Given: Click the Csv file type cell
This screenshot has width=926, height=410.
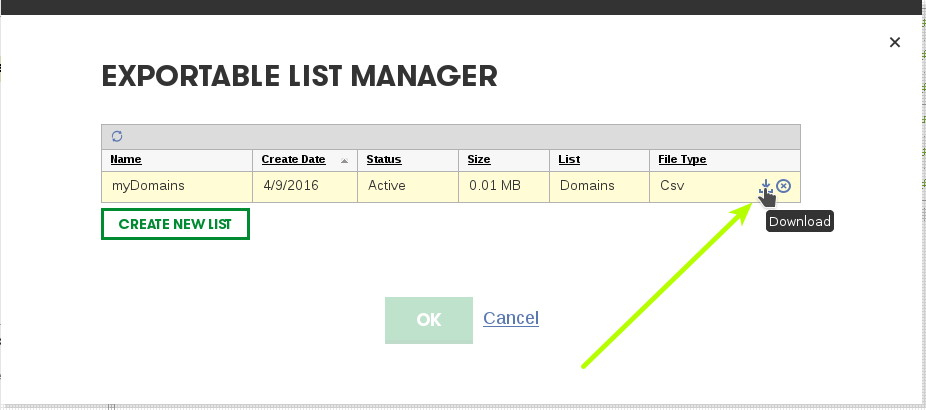Looking at the screenshot, I should pyautogui.click(x=703, y=187).
